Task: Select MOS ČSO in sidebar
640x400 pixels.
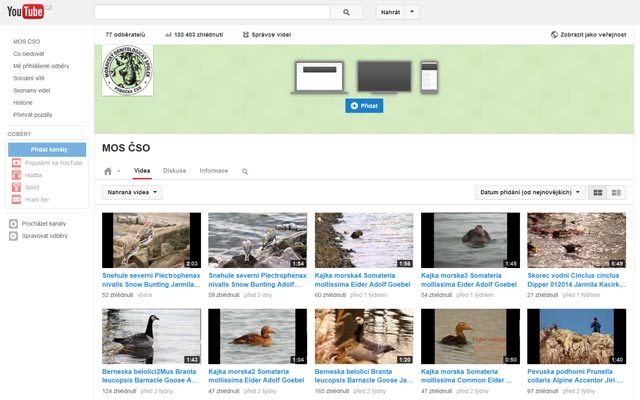Action: pyautogui.click(x=27, y=42)
